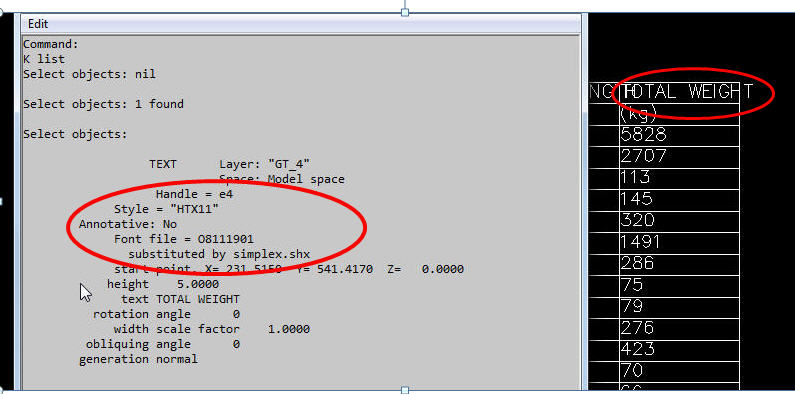
Task: Select the 423 weight value
Action: coord(637,349)
